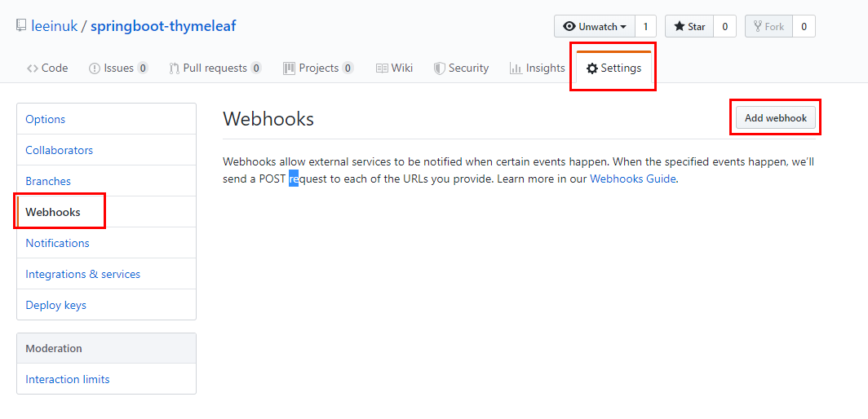Open Interaction limits under Moderation

[x=106, y=379]
